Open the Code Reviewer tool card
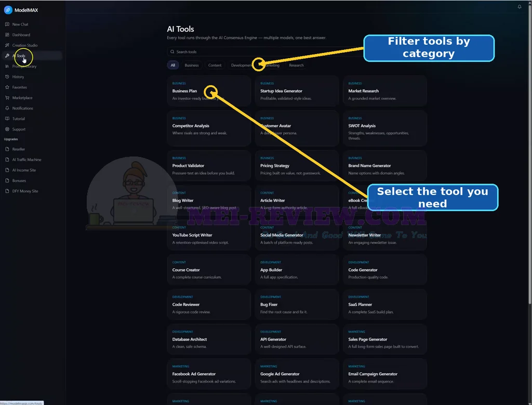 pyautogui.click(x=209, y=305)
